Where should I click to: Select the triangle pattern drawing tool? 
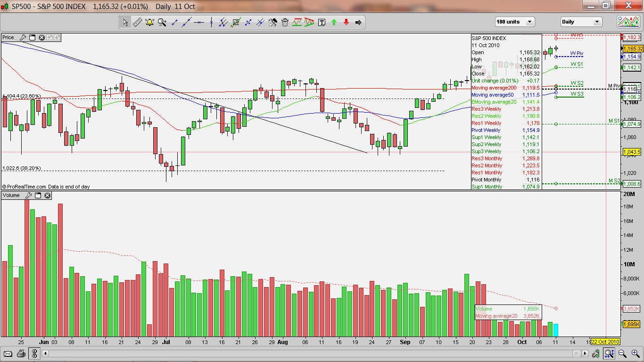tap(309, 22)
